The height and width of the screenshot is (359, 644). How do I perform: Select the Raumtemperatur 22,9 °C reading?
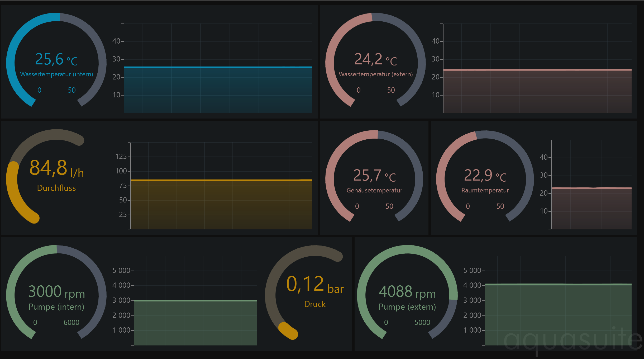tap(485, 175)
